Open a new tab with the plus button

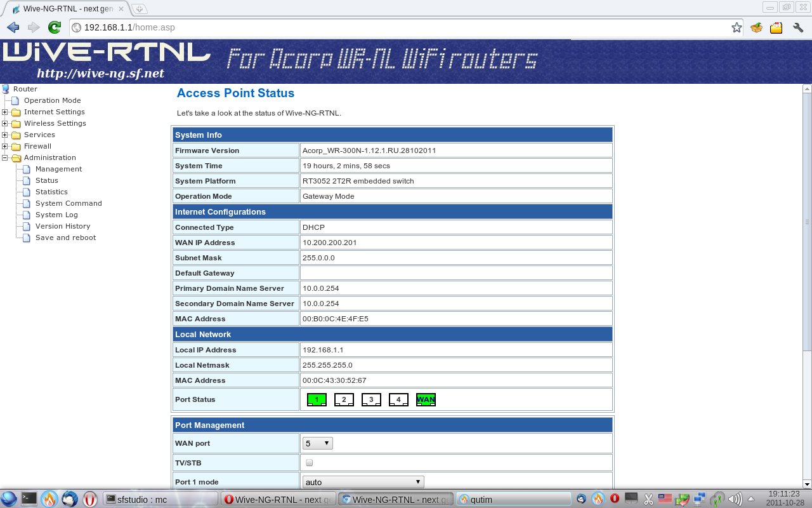[140, 9]
